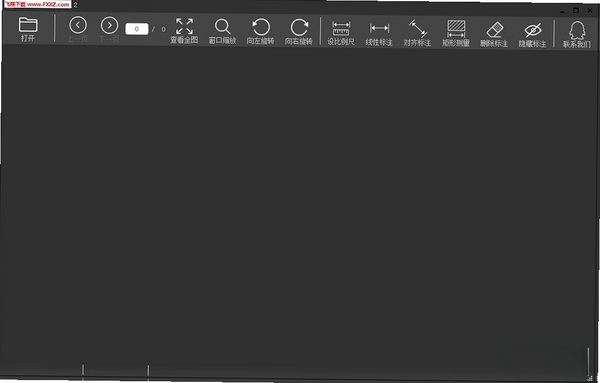Select rectangle measurement (矩形测量) tool
Viewport: 600px width, 383px height.
point(456,34)
